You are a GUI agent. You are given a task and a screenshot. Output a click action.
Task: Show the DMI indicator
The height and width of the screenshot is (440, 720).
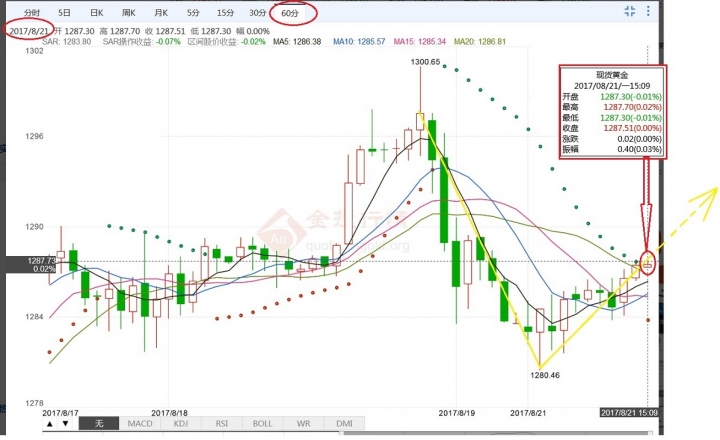(344, 423)
